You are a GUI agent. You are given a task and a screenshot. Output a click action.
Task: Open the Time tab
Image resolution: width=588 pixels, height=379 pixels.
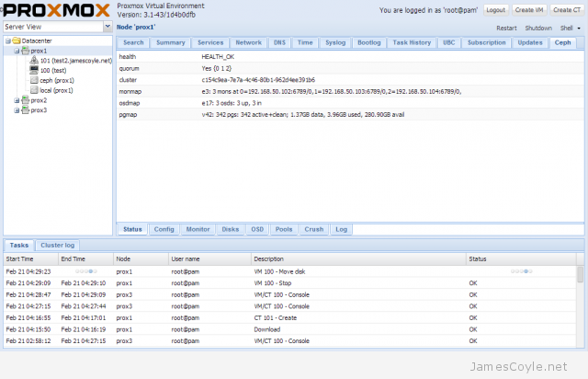click(305, 43)
